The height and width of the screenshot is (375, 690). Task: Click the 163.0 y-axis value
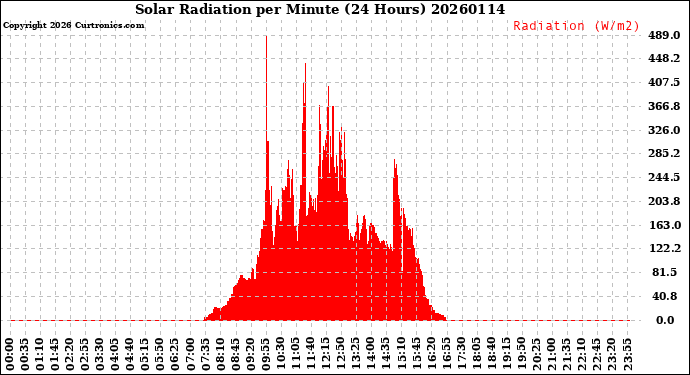pos(664,225)
